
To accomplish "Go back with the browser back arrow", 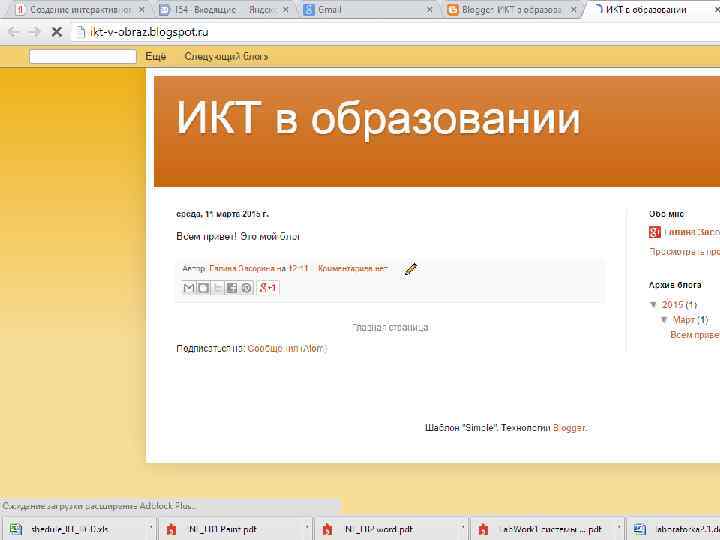I will point(13,32).
